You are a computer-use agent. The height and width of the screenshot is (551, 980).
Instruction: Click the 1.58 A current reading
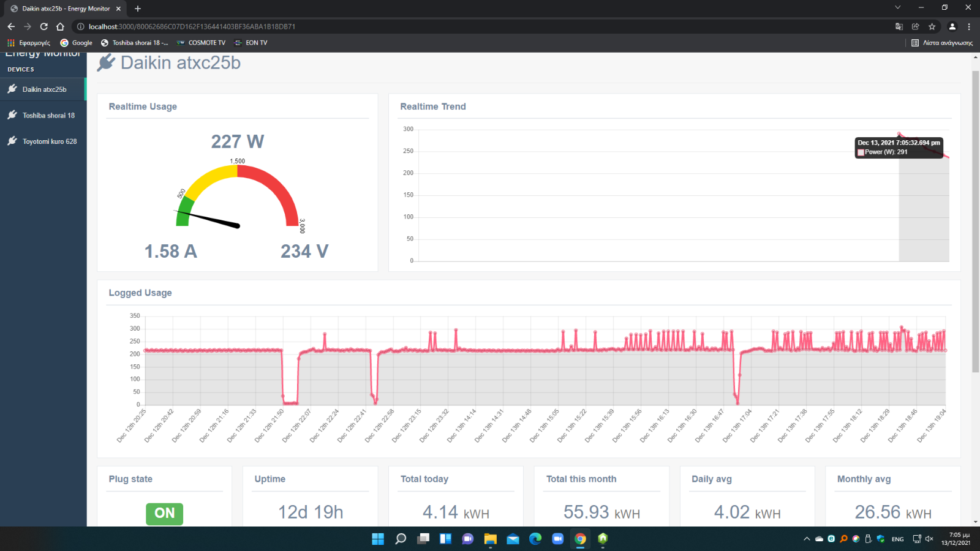pos(170,251)
